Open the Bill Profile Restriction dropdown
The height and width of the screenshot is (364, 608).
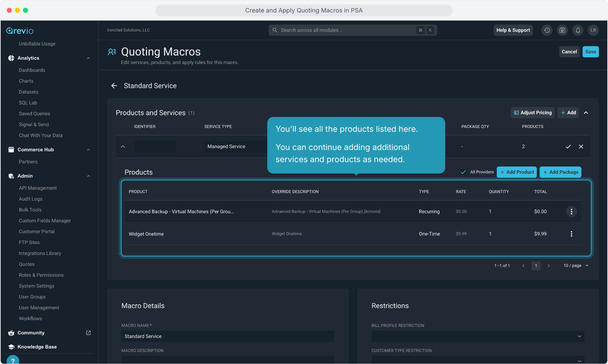click(478, 336)
